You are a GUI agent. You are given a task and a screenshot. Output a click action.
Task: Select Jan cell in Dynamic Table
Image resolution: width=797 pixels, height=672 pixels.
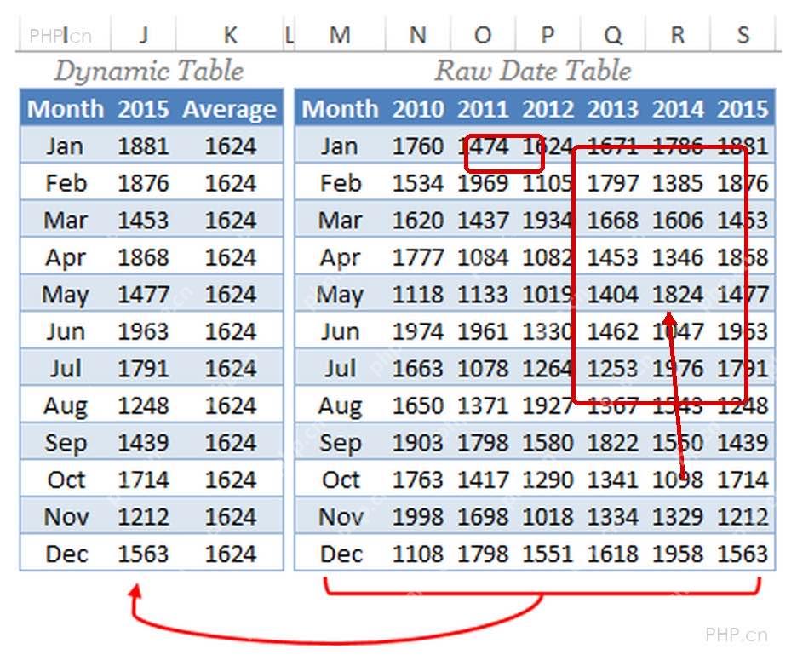(x=65, y=146)
